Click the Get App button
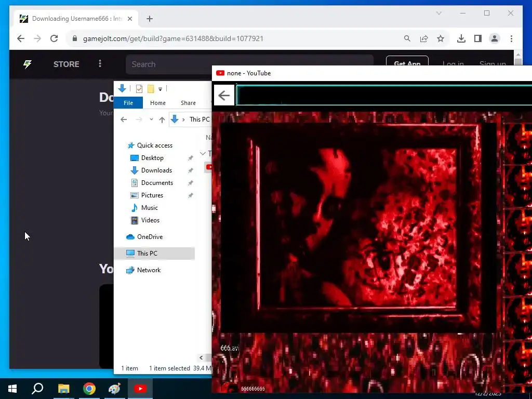This screenshot has height=399, width=532. point(407,61)
